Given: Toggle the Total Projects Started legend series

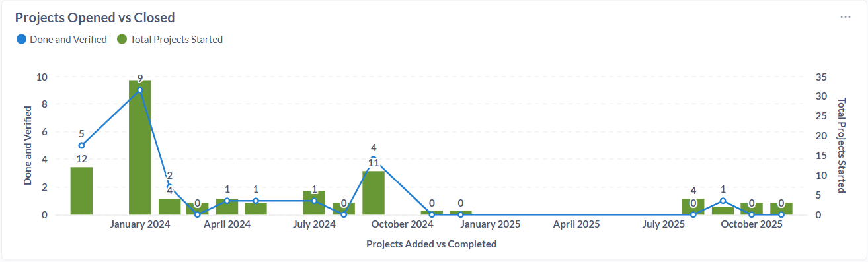Looking at the screenshot, I should (x=170, y=39).
